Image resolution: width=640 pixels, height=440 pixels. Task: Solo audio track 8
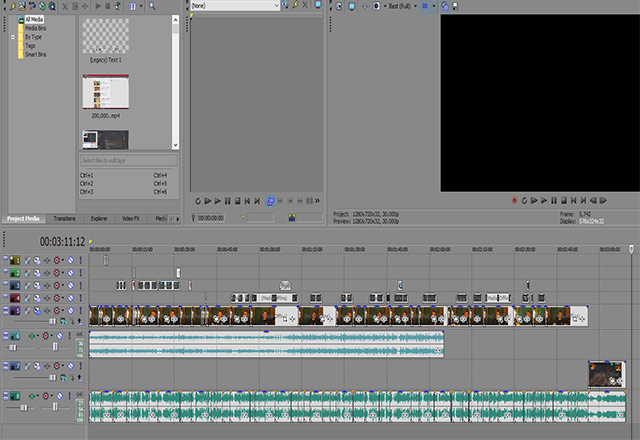[x=69, y=396]
